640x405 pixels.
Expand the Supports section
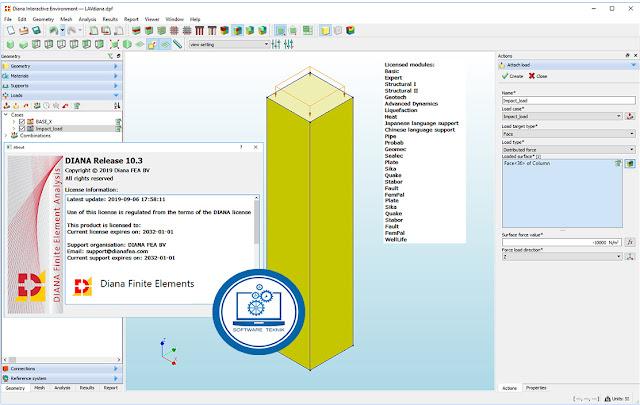point(61,86)
